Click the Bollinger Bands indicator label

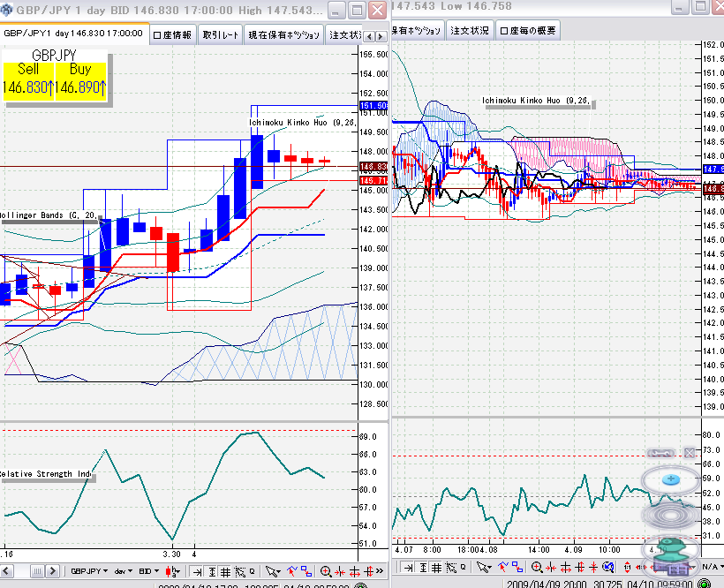(49, 215)
